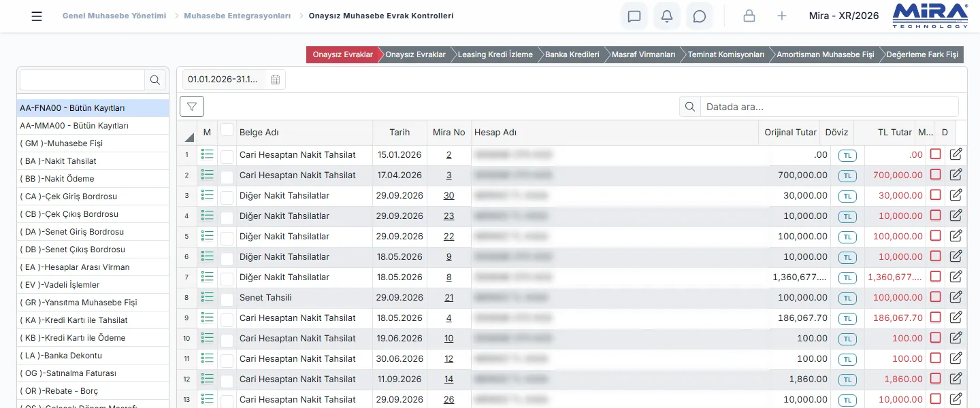Screen dimensions: 980x408
Task: Open the list detail icon in row 3
Action: tap(208, 195)
